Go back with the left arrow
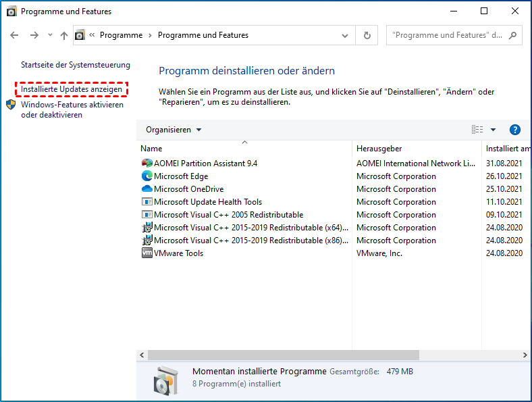 (x=14, y=35)
